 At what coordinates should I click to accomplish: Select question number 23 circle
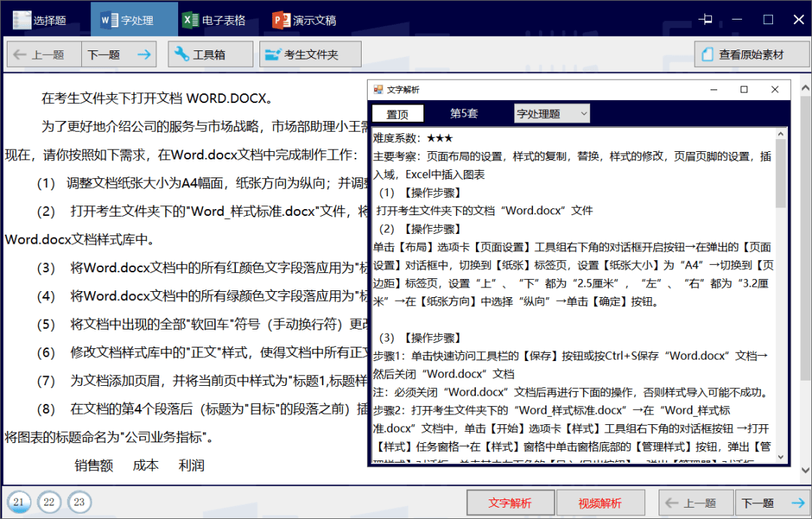click(79, 501)
